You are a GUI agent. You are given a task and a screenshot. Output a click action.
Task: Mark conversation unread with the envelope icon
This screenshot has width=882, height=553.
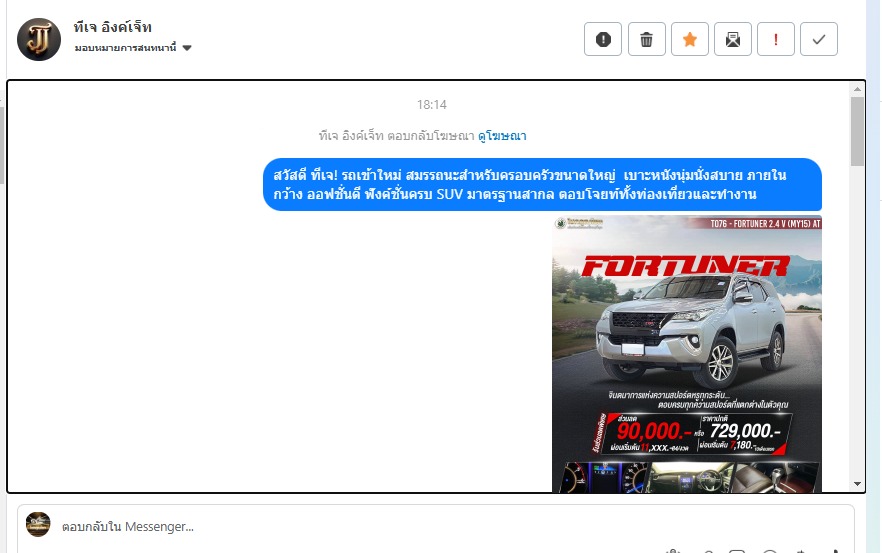tap(732, 39)
